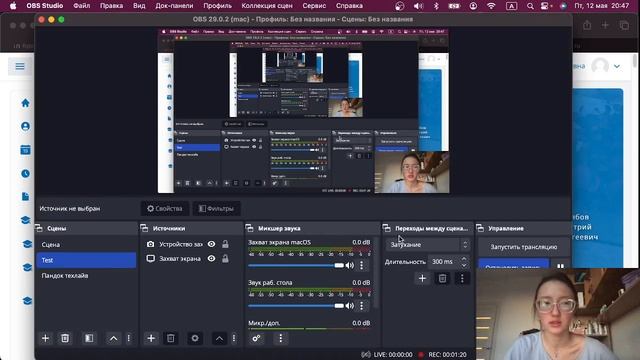Go to home icon in browser sidebar

click(x=25, y=103)
